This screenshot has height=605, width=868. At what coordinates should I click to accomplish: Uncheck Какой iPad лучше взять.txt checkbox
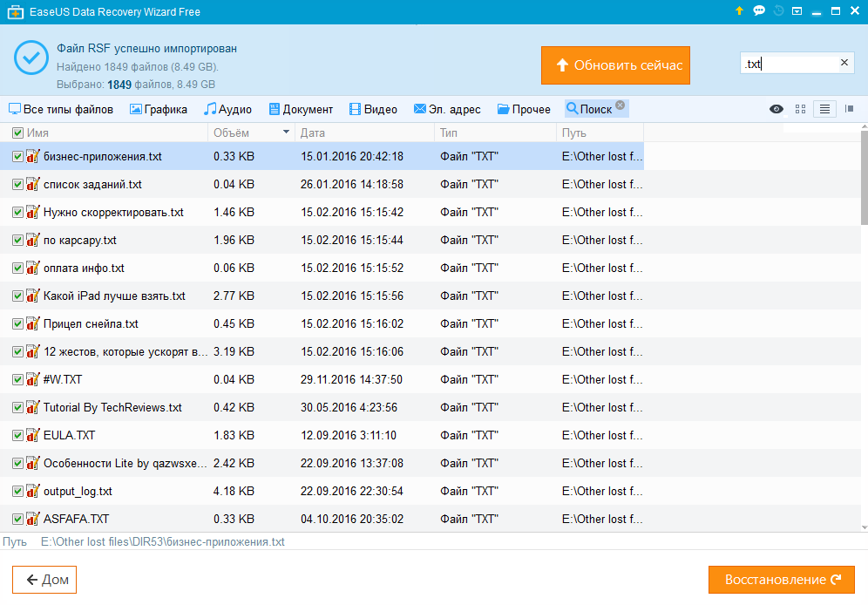click(x=17, y=296)
